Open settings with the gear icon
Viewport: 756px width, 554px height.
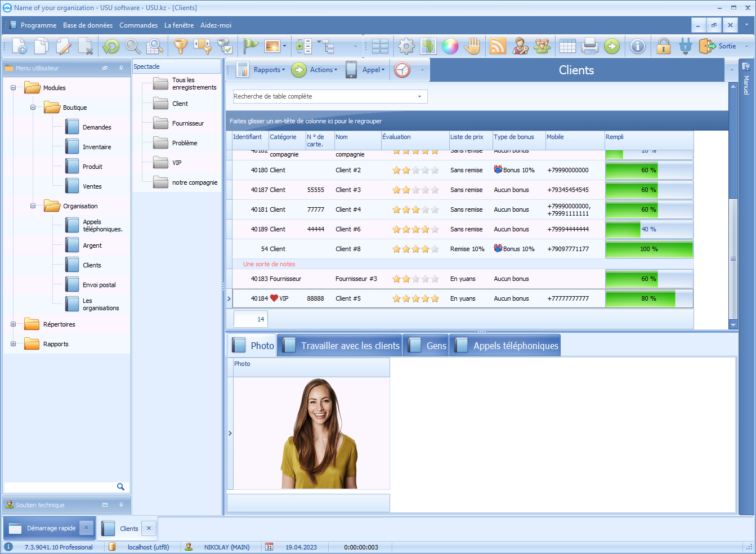pyautogui.click(x=406, y=46)
